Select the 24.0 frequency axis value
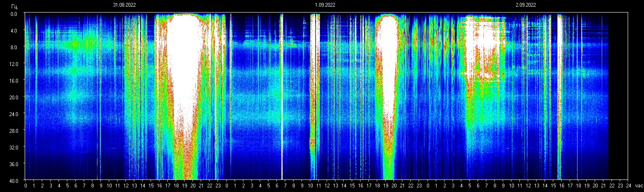Image resolution: width=644 pixels, height=192 pixels. (13, 114)
